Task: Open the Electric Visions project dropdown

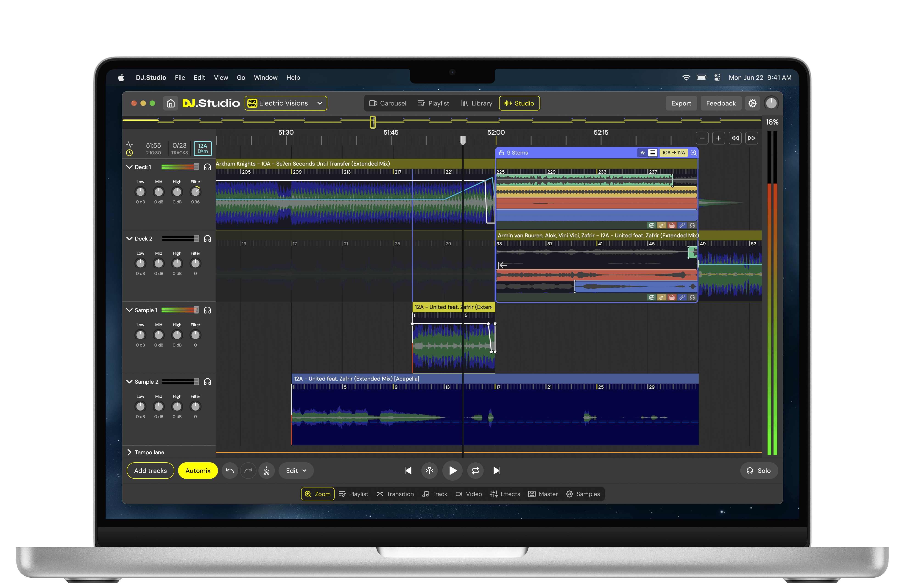Action: (x=286, y=103)
